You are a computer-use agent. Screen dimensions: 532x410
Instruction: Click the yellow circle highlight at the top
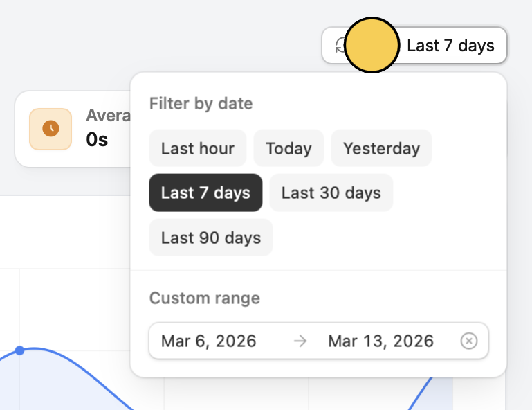point(372,46)
